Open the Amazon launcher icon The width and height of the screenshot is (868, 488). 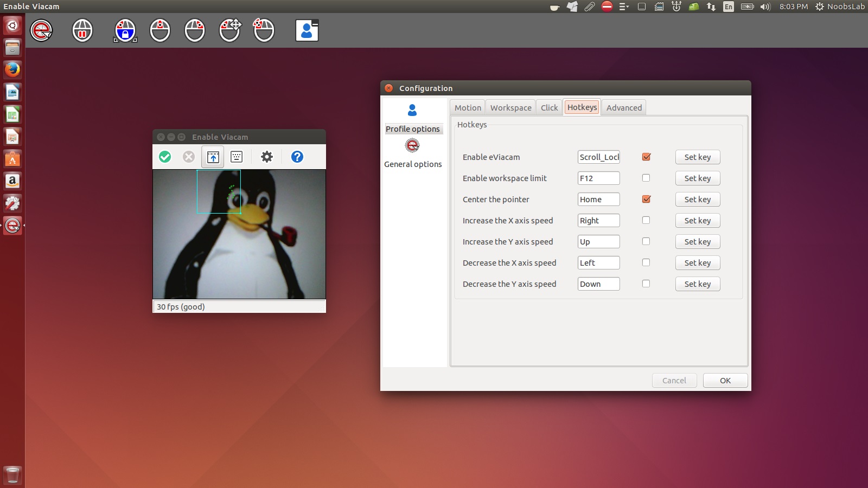click(12, 181)
